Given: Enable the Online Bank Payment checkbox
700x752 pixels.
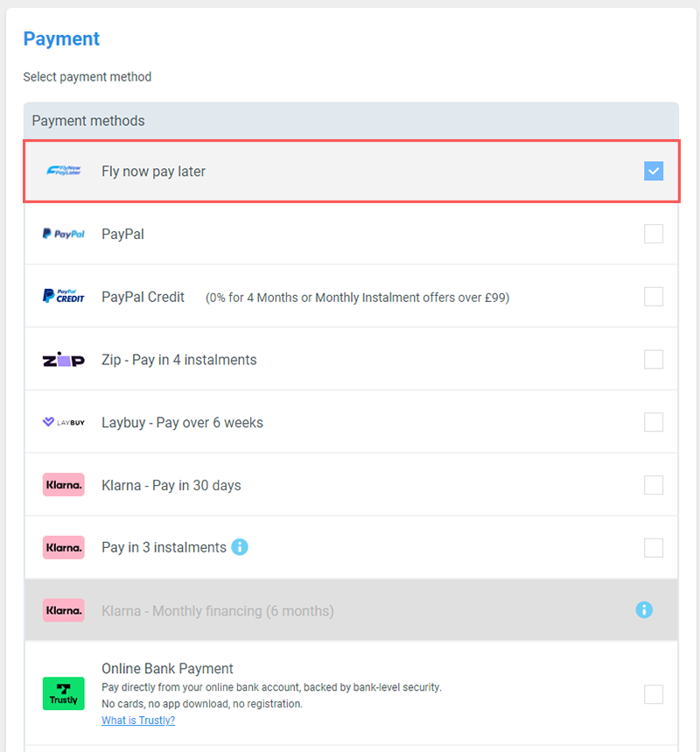Looking at the screenshot, I should click(654, 694).
